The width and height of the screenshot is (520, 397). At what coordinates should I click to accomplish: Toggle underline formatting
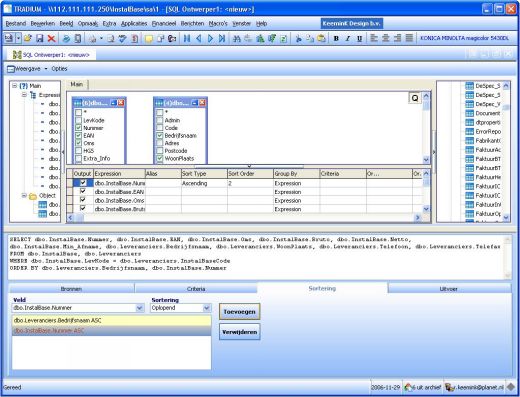click(x=359, y=38)
